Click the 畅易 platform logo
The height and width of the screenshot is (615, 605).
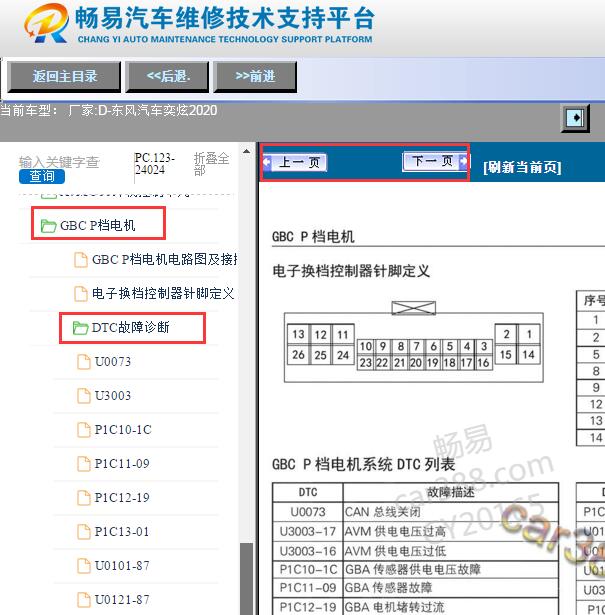click(x=46, y=23)
